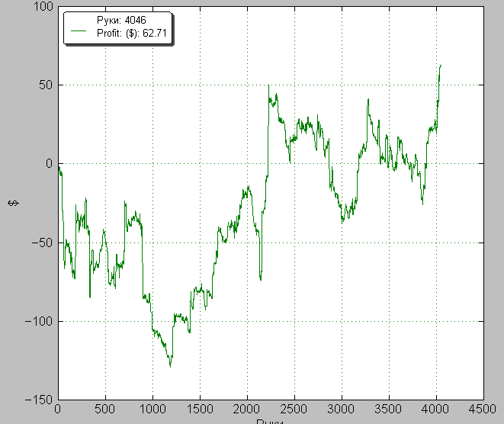Image resolution: width=504 pixels, height=424 pixels.
Task: Click the 'Руки: 4046' legend text
Action: point(121,21)
